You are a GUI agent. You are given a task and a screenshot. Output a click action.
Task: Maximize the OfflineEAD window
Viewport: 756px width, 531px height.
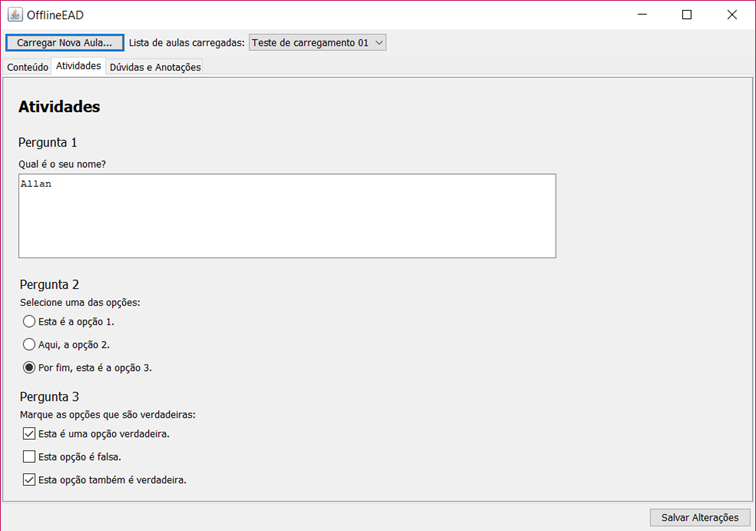tap(686, 15)
